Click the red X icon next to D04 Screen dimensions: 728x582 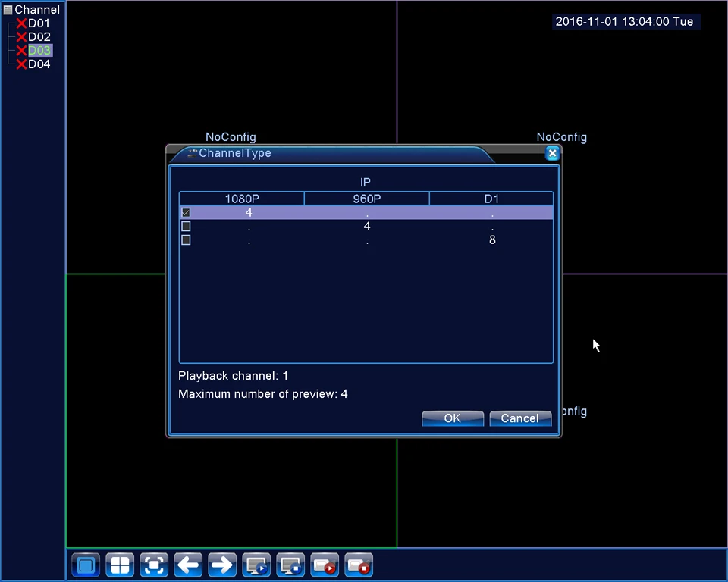pos(21,64)
